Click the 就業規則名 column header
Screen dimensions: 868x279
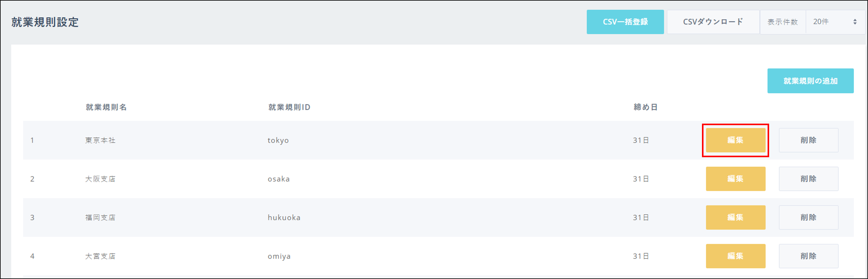pyautogui.click(x=106, y=107)
